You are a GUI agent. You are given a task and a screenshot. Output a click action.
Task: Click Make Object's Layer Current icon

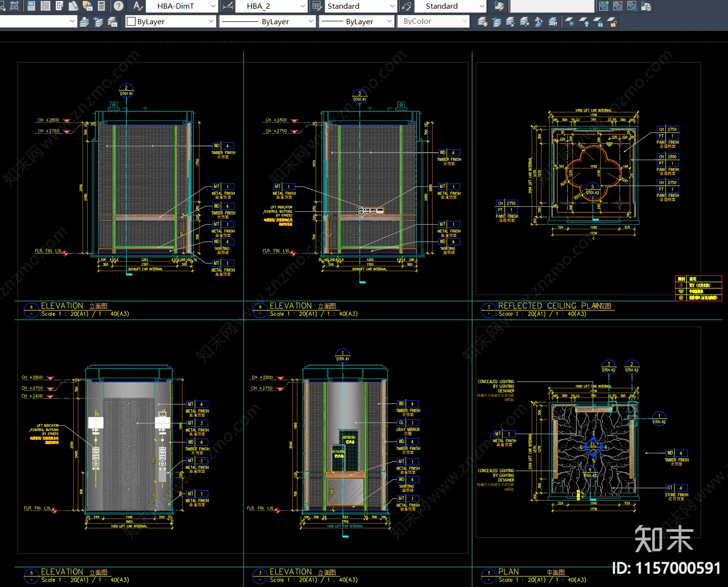click(x=84, y=21)
